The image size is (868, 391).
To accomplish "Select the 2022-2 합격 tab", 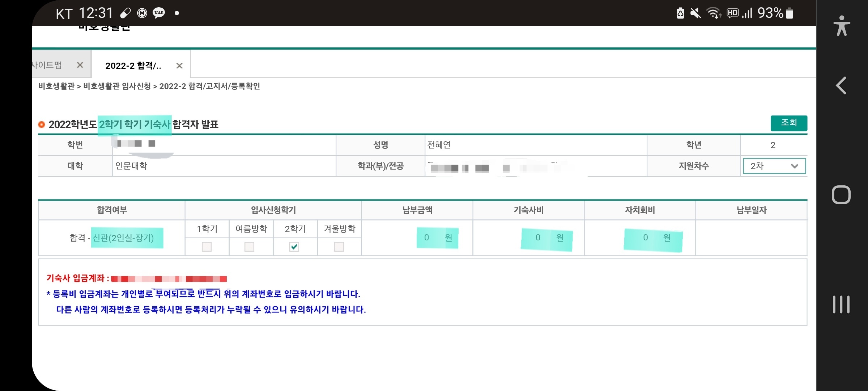I will click(x=133, y=66).
